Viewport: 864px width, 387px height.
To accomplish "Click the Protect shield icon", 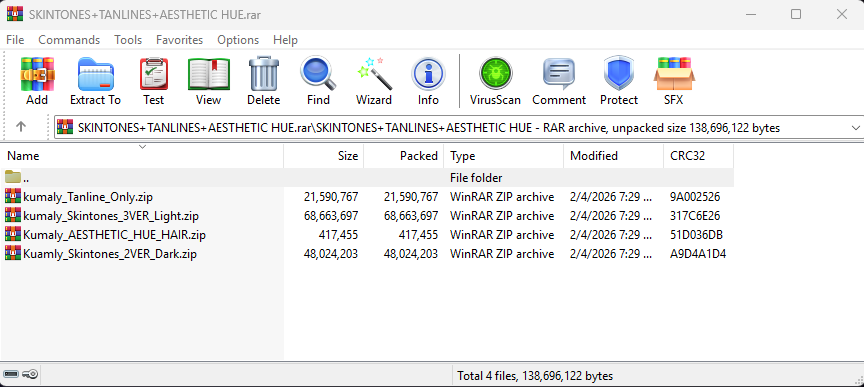I will pos(619,74).
